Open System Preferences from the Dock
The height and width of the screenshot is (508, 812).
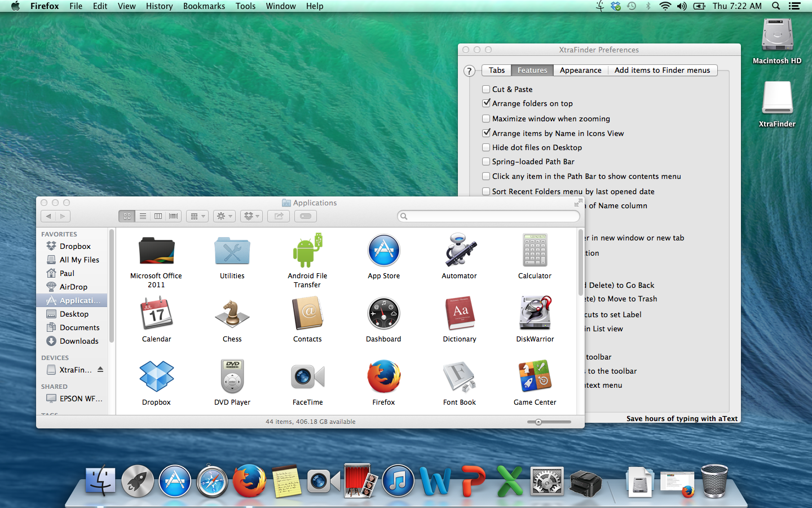click(x=546, y=482)
